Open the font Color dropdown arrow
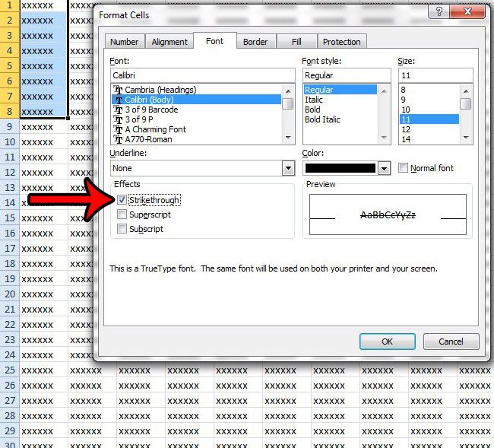 pos(385,168)
